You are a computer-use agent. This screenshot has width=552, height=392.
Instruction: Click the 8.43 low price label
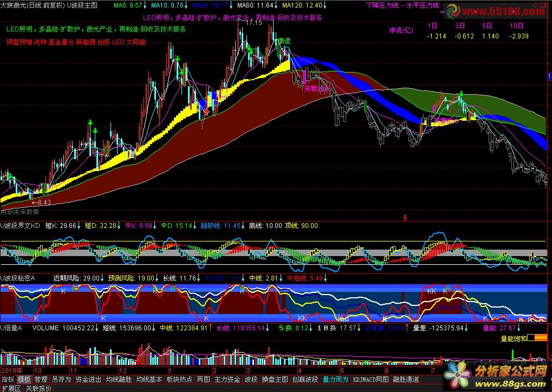[x=44, y=202]
